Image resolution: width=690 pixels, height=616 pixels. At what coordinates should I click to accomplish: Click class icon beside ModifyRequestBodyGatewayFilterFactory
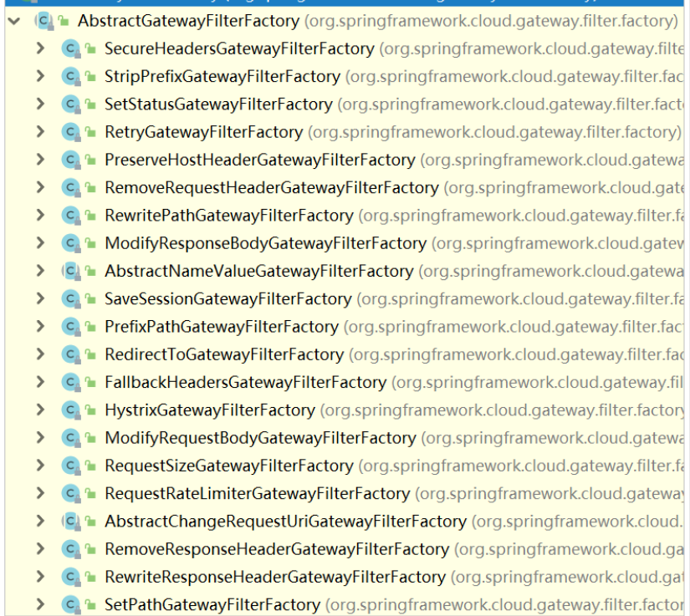pos(71,438)
